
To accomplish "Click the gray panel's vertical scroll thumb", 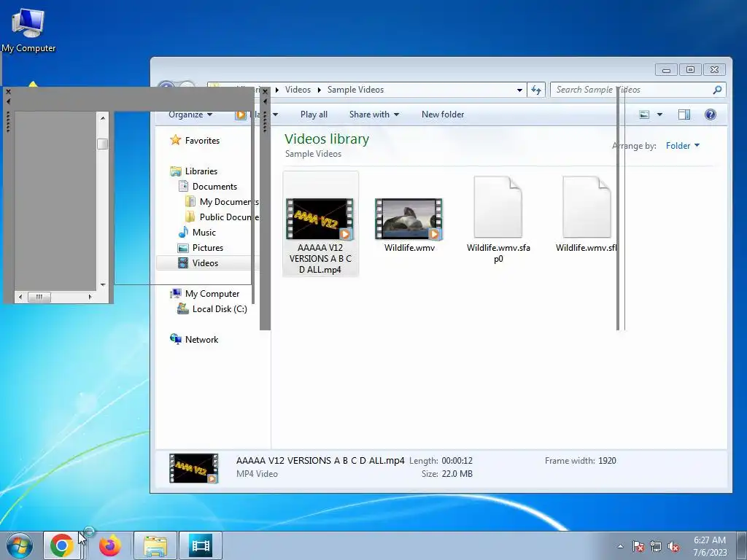I will [x=102, y=144].
